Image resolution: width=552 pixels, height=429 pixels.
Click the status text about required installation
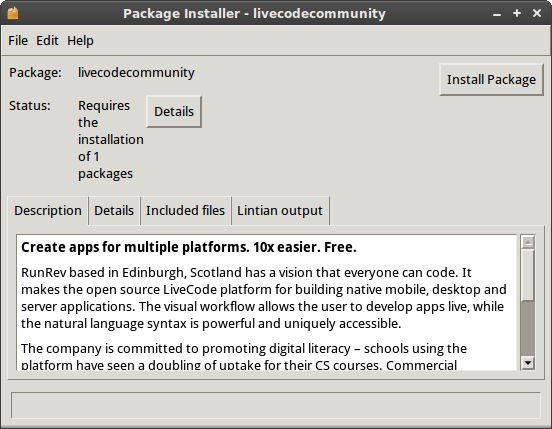[111, 140]
